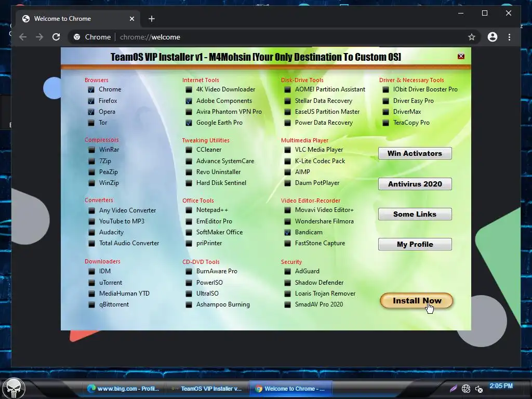Screen dimensions: 532x399
Task: Check the Audacity checkbox
Action: tap(91, 232)
